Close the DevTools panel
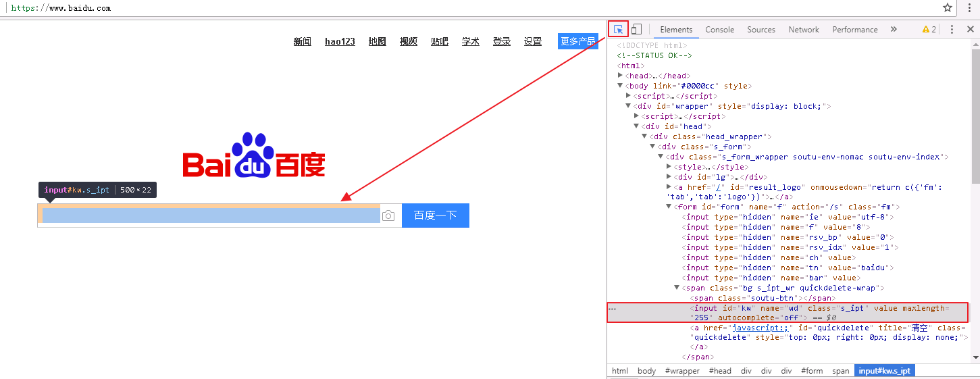Viewport: 980px width, 379px height. click(x=971, y=29)
